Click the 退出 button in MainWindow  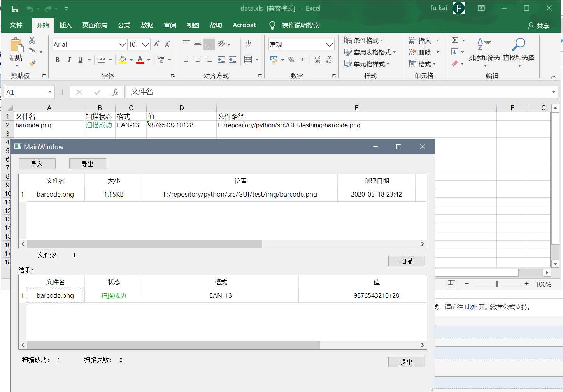[407, 362]
